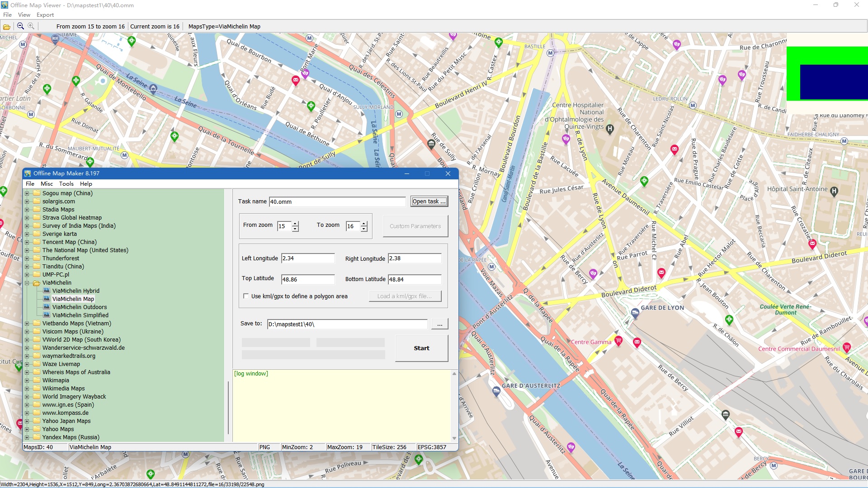Decrease the From zoom value with down arrow
868x488 pixels.
pos(295,229)
